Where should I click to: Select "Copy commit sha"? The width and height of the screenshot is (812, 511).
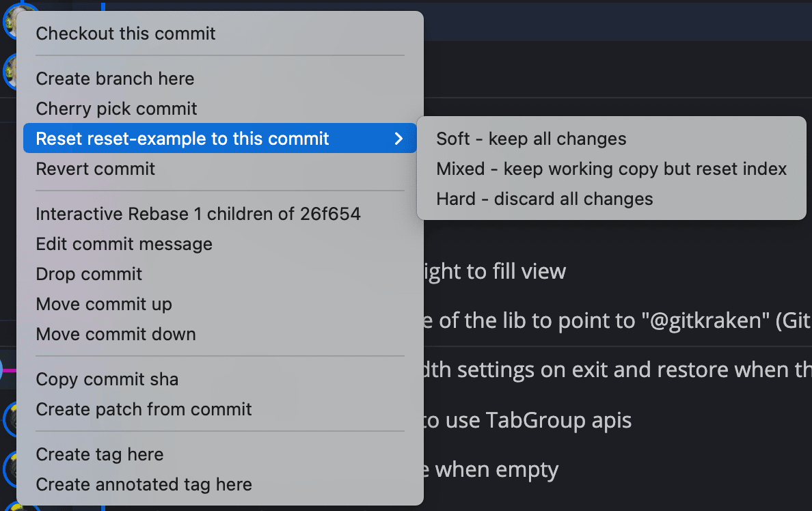(x=107, y=379)
